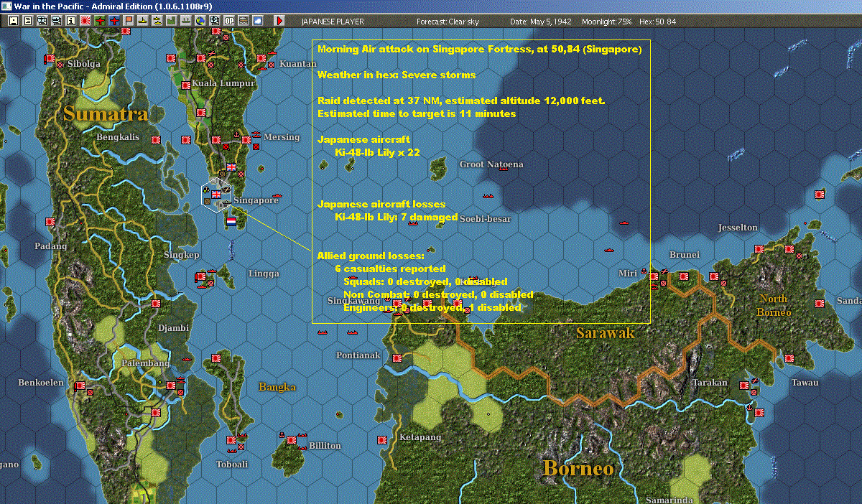Select the Japanese base flag at Jesselton
Viewport: 862px width, 504px height.
pos(760,248)
